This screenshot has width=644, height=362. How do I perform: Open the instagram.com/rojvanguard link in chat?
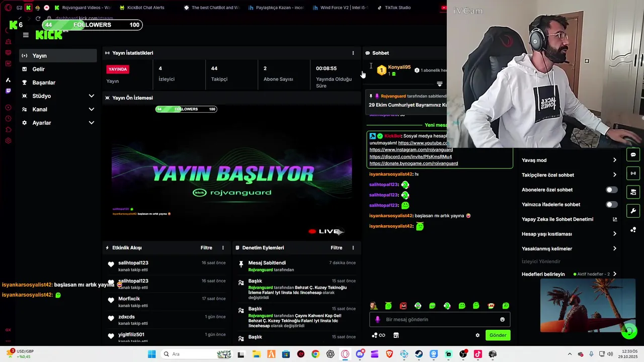(411, 150)
